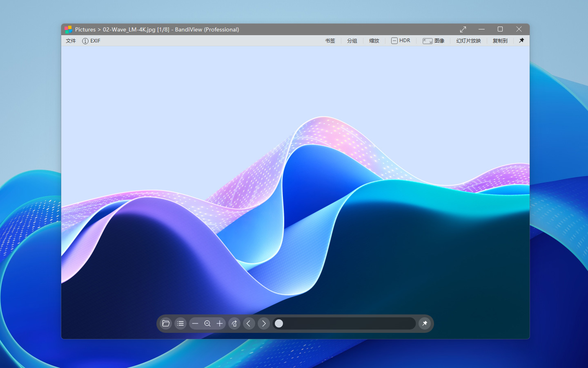Open the 缩放 zoom dropdown menu

pyautogui.click(x=374, y=41)
